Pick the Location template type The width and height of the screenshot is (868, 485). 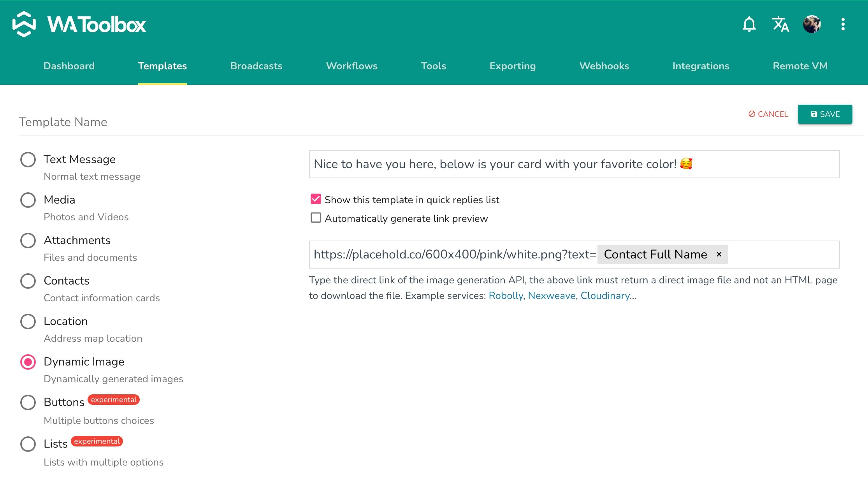(x=28, y=322)
